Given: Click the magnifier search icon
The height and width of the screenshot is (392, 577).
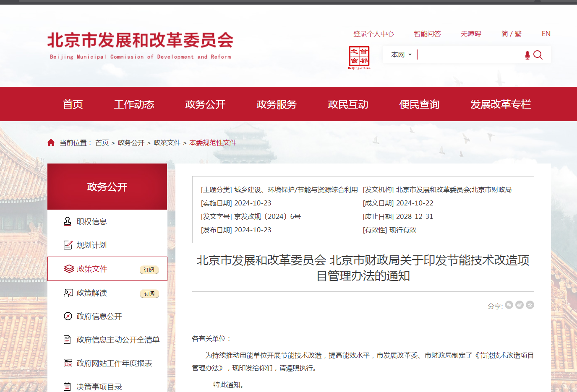Looking at the screenshot, I should 538,55.
